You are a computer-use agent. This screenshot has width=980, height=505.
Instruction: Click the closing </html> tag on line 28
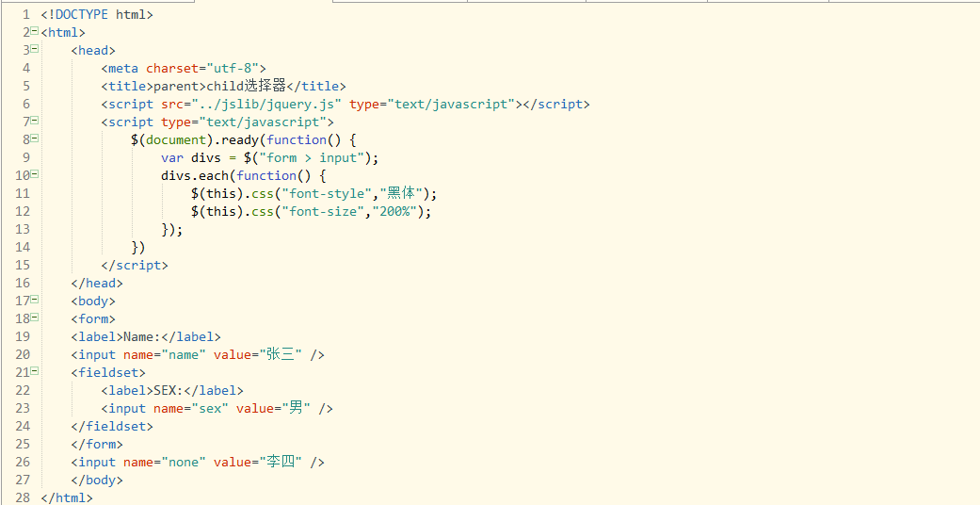click(x=67, y=498)
